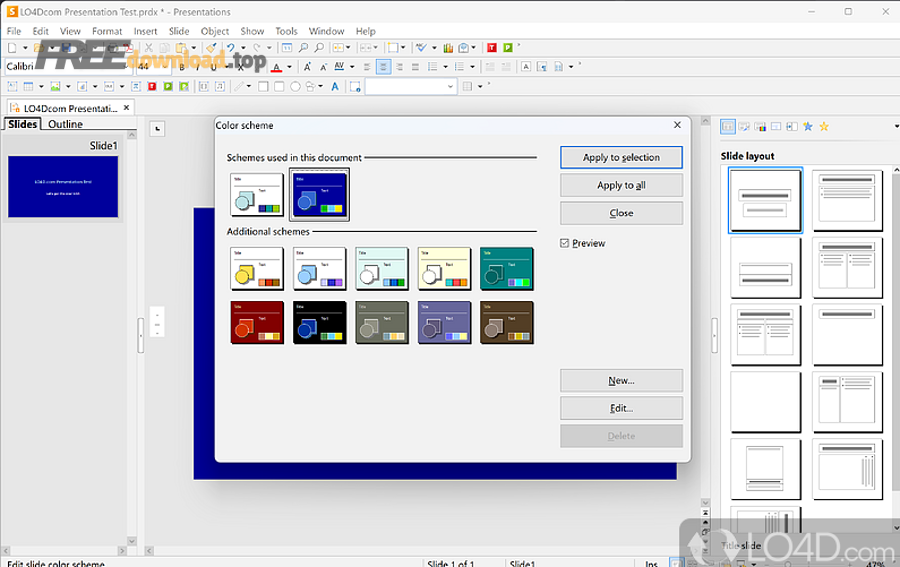This screenshot has width=900, height=567.
Task: Click the Paste clipboard icon
Action: tap(181, 48)
